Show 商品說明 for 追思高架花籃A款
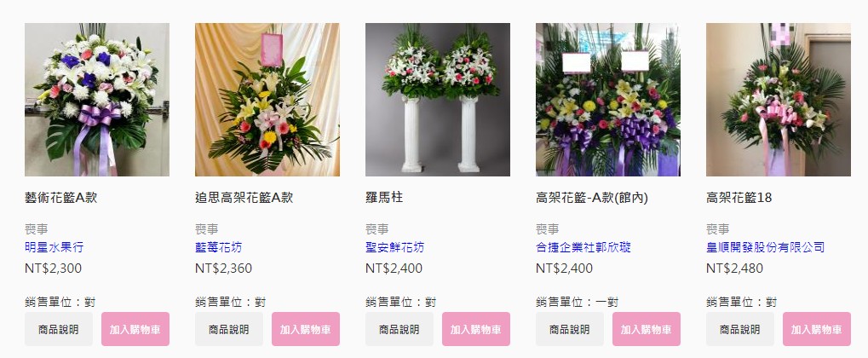Viewport: 868px width, 358px height. 229,329
